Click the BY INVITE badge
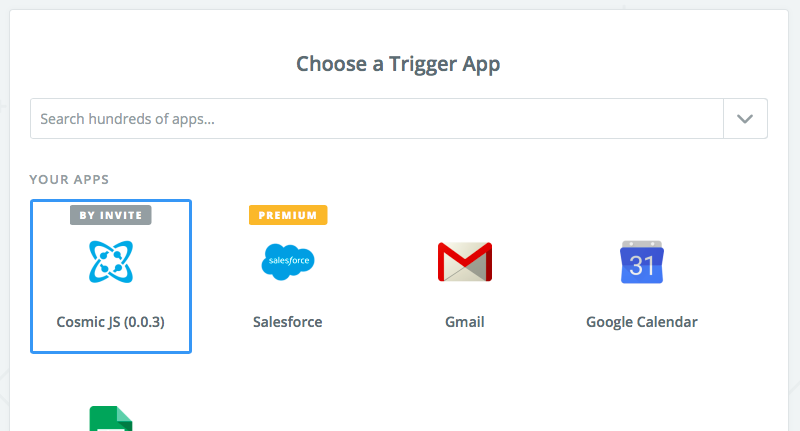Screen dimensions: 800x431 (110, 215)
